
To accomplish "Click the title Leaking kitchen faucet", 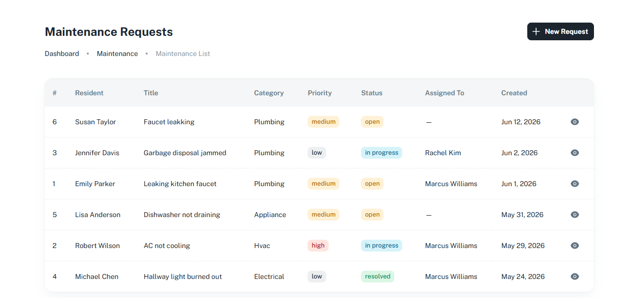I will click(180, 184).
